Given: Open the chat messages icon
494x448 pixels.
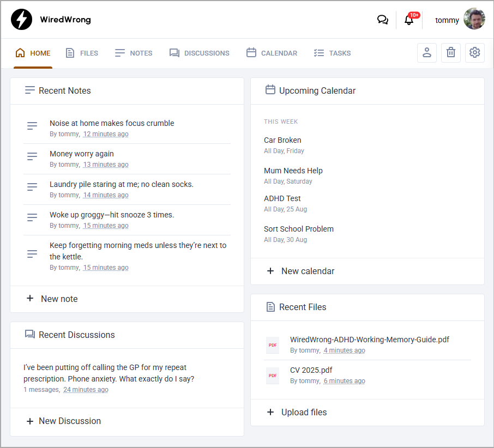Looking at the screenshot, I should (383, 20).
